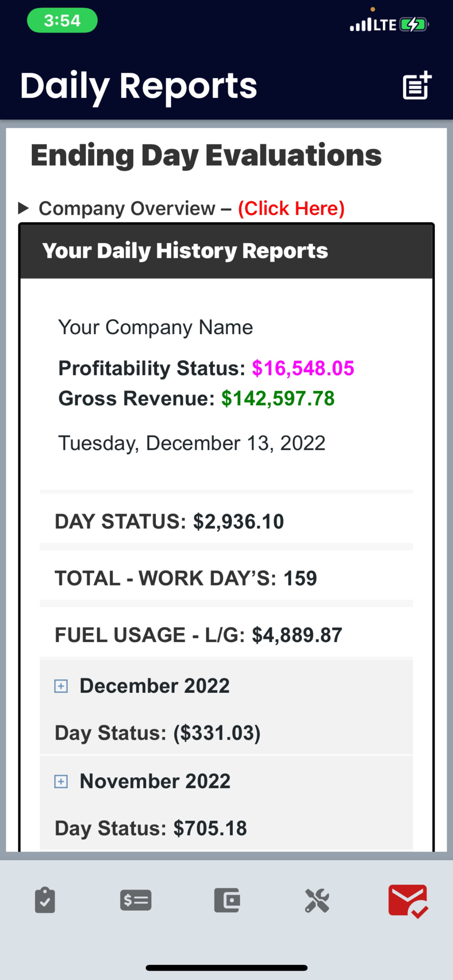
Task: Tap the green 3:54 time pill
Action: (62, 21)
